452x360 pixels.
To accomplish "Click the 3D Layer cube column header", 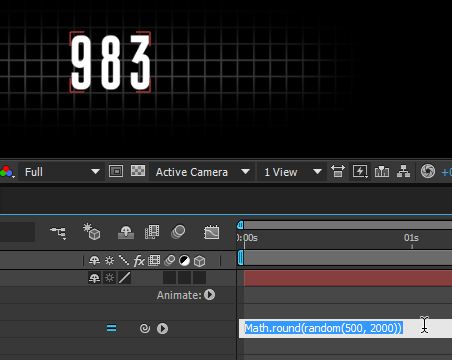I will click(199, 261).
